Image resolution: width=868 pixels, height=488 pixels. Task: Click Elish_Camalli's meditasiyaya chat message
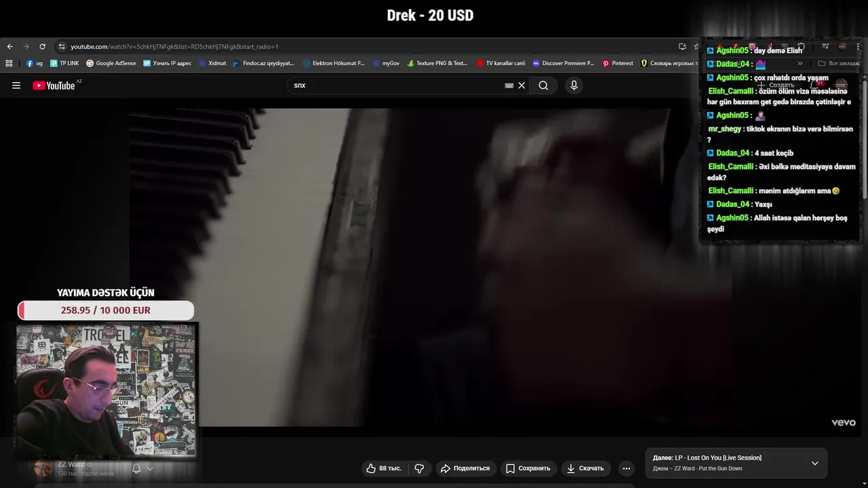[782, 172]
